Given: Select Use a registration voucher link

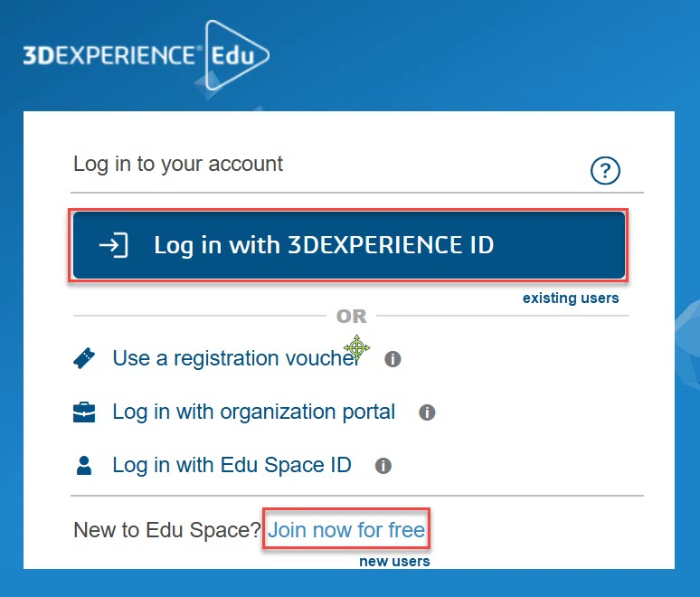Looking at the screenshot, I should point(235,358).
